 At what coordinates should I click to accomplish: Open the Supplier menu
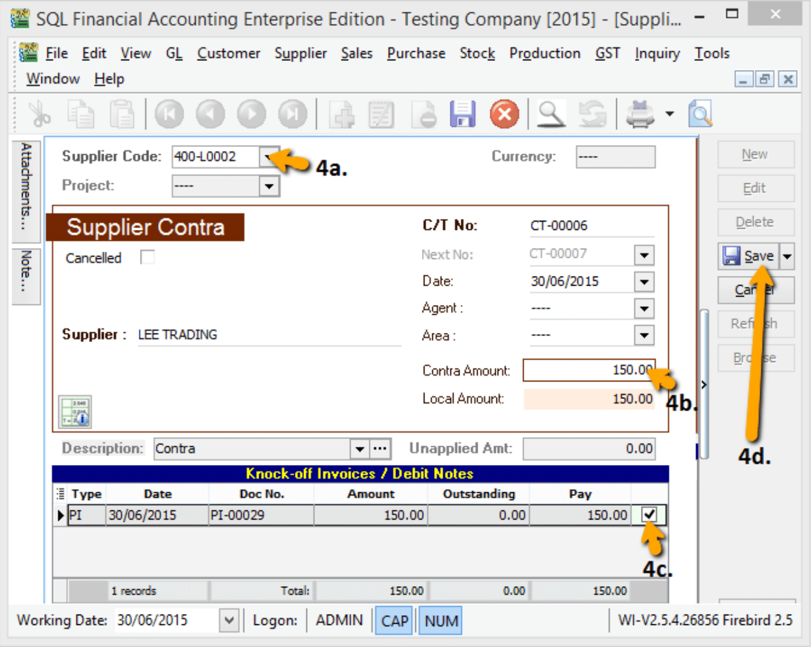click(300, 53)
